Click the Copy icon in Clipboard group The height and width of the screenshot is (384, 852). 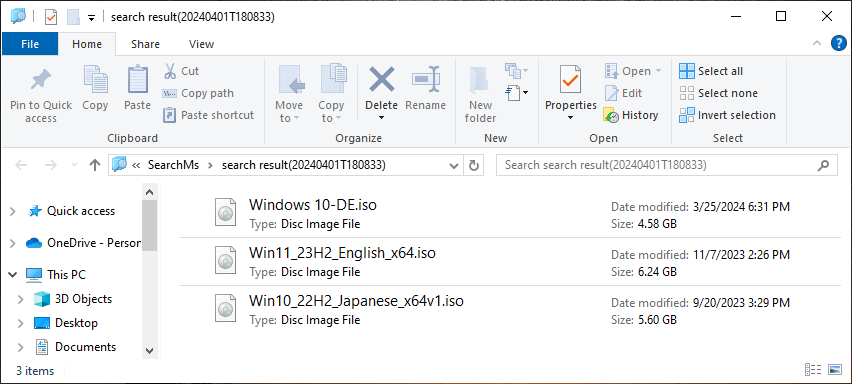[95, 79]
